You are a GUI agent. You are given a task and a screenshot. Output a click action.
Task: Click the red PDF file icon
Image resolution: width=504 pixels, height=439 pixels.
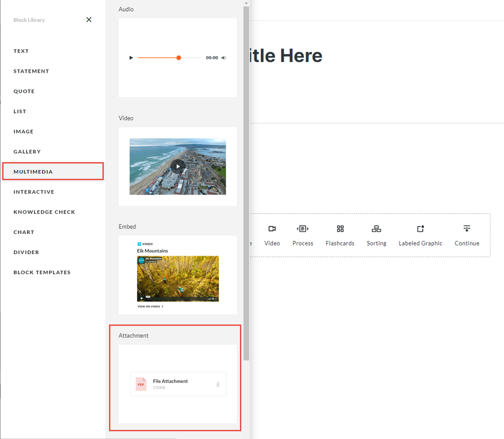tap(141, 384)
